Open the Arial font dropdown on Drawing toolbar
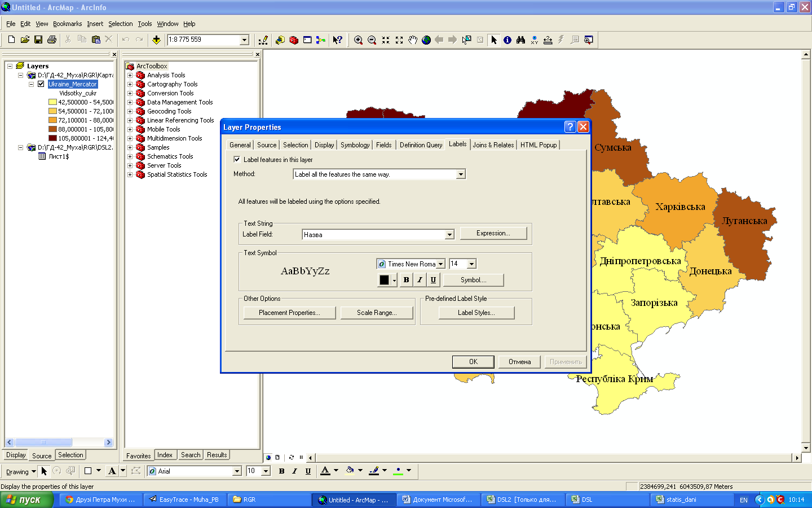The image size is (812, 508). (x=237, y=471)
